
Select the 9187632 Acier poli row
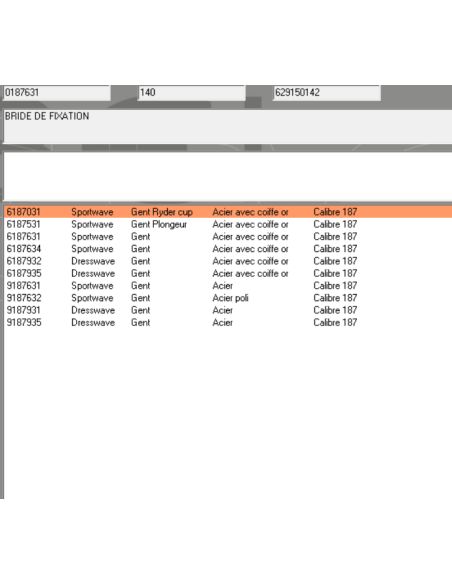228,298
